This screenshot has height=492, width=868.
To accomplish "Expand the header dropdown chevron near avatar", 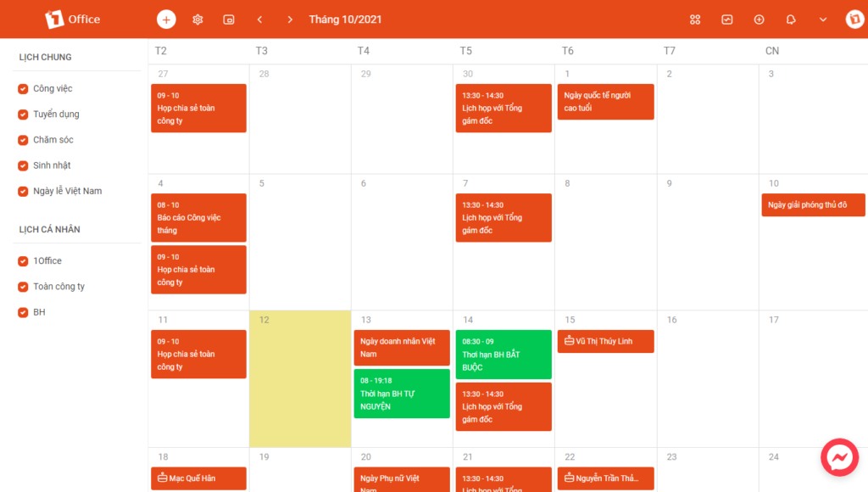I will [x=822, y=20].
